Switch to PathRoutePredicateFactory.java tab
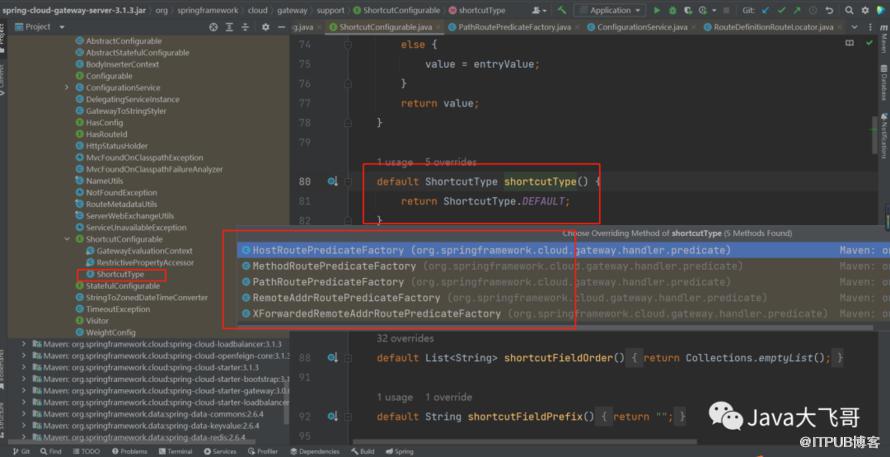The width and height of the screenshot is (890, 457). pyautogui.click(x=510, y=27)
